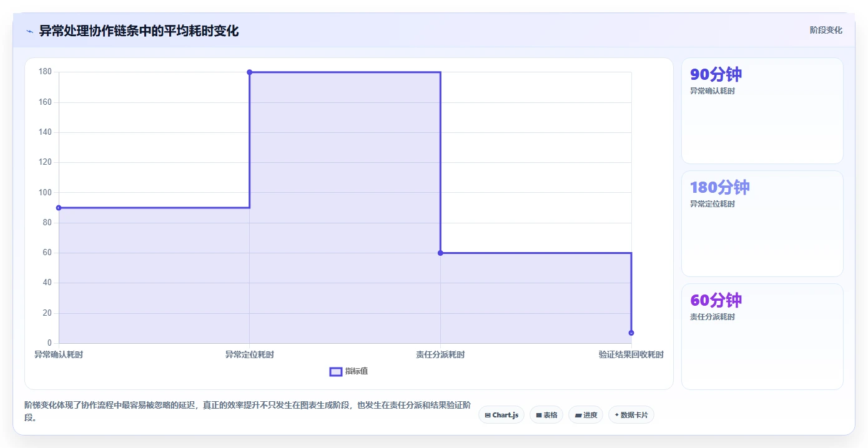Select the 数据卡片 tag chip
This screenshot has width=868, height=448.
coord(631,415)
